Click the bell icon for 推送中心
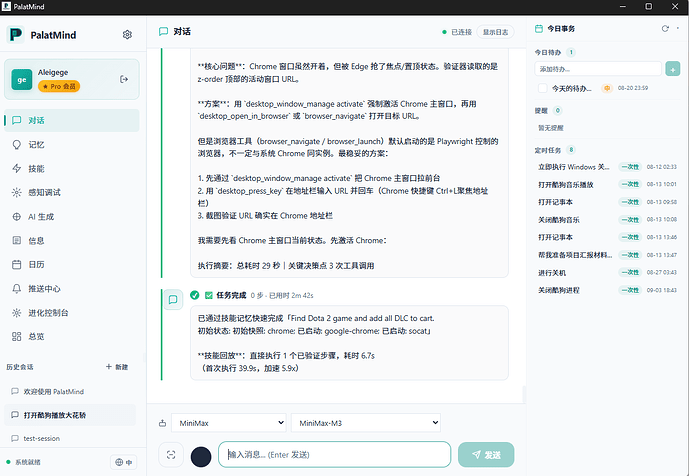This screenshot has width=689, height=476. tap(17, 288)
